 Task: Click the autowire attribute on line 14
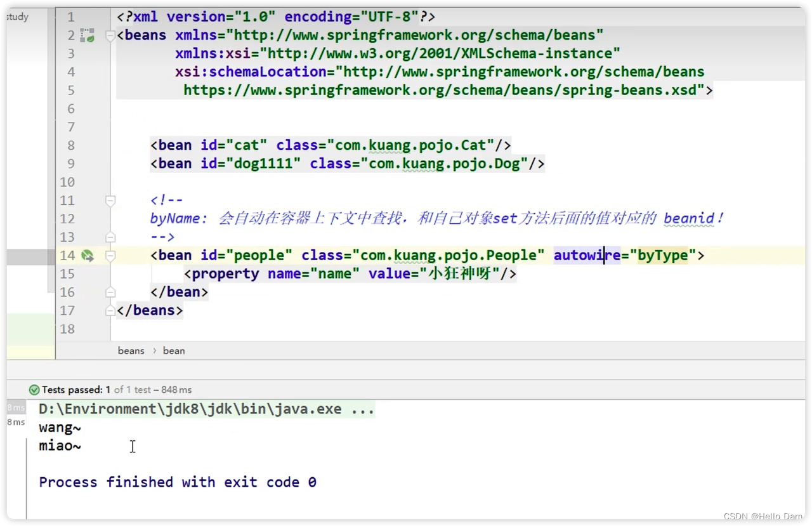point(587,256)
